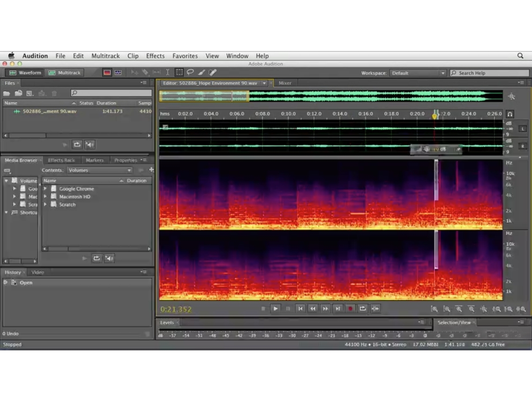This screenshot has height=399, width=532.
Task: Click the Record button in transport
Action: [350, 309]
